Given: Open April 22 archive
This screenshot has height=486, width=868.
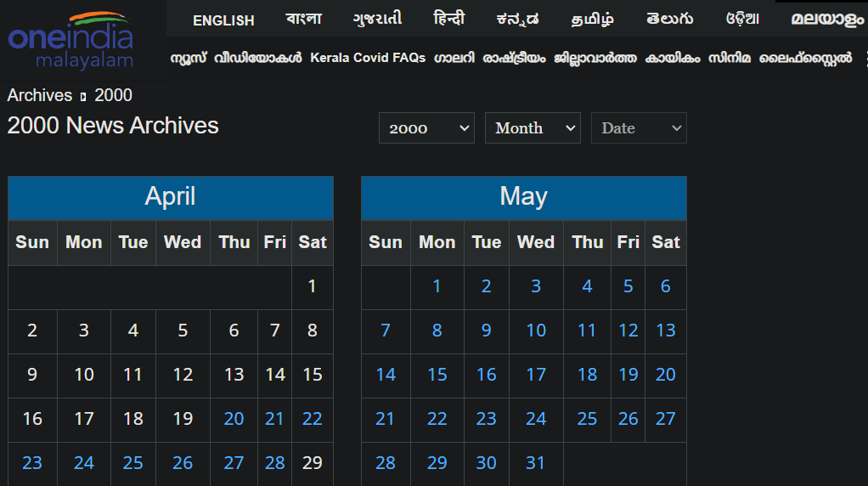Looking at the screenshot, I should click(313, 419).
